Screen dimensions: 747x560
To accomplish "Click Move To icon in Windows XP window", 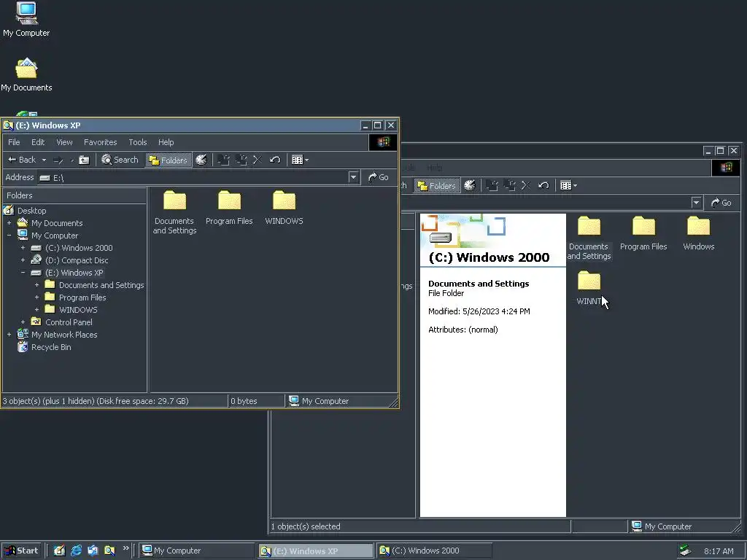I will [223, 160].
